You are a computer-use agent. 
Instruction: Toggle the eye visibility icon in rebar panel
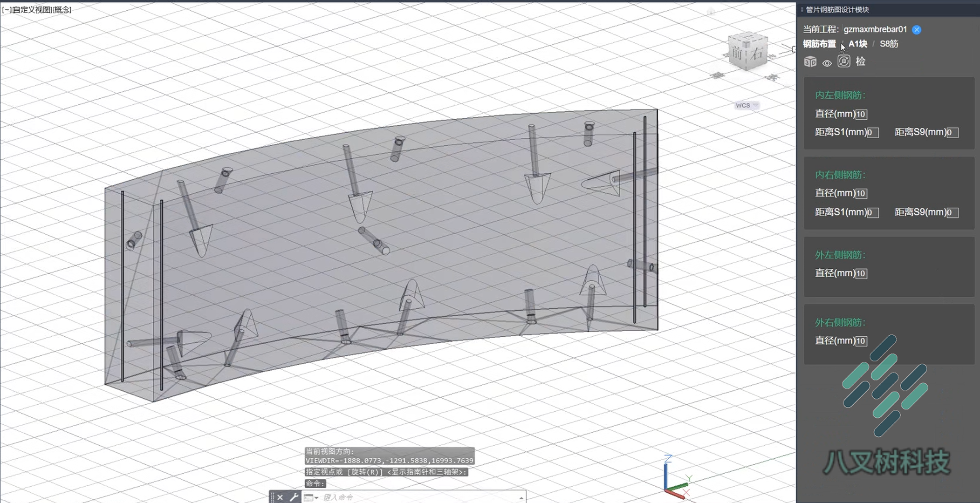coord(827,63)
